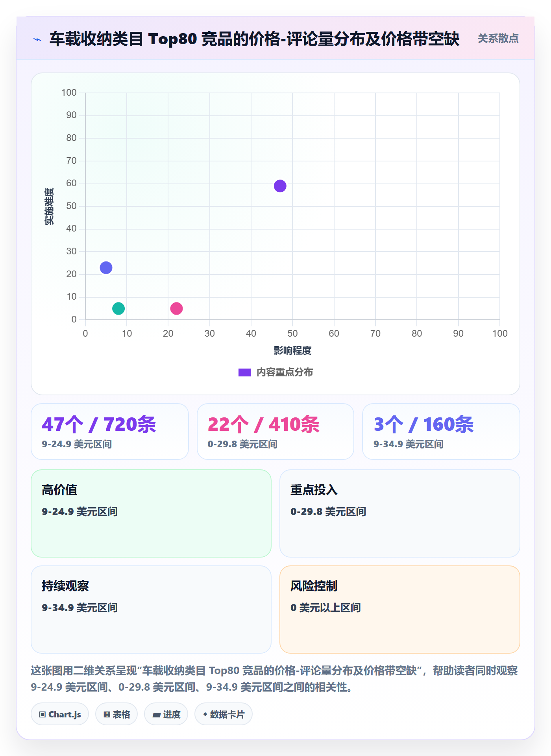
Task: Click the lightning bolt icon beside the title
Action: pyautogui.click(x=37, y=39)
